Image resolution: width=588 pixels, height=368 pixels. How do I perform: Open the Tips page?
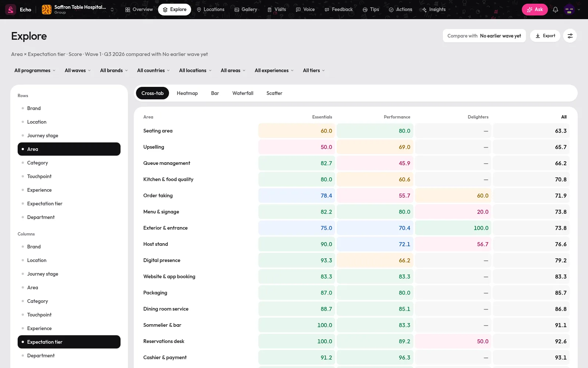pyautogui.click(x=371, y=10)
